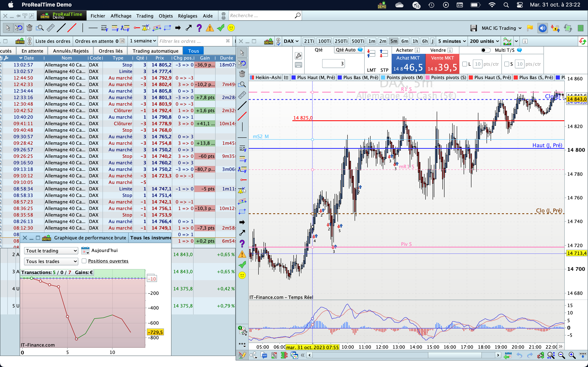Screen dimensions: 588x367
Task: Click the sound speaker icon near MAC IG Trading
Action: click(542, 28)
